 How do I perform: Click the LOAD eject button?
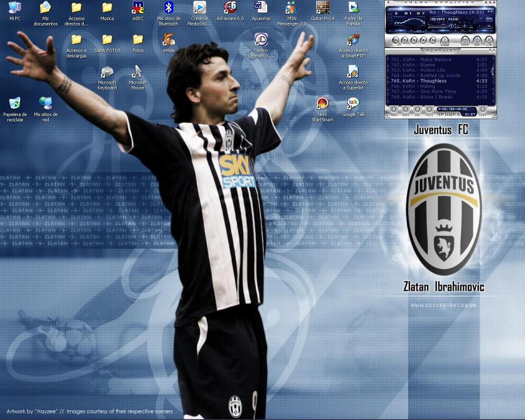(445, 42)
